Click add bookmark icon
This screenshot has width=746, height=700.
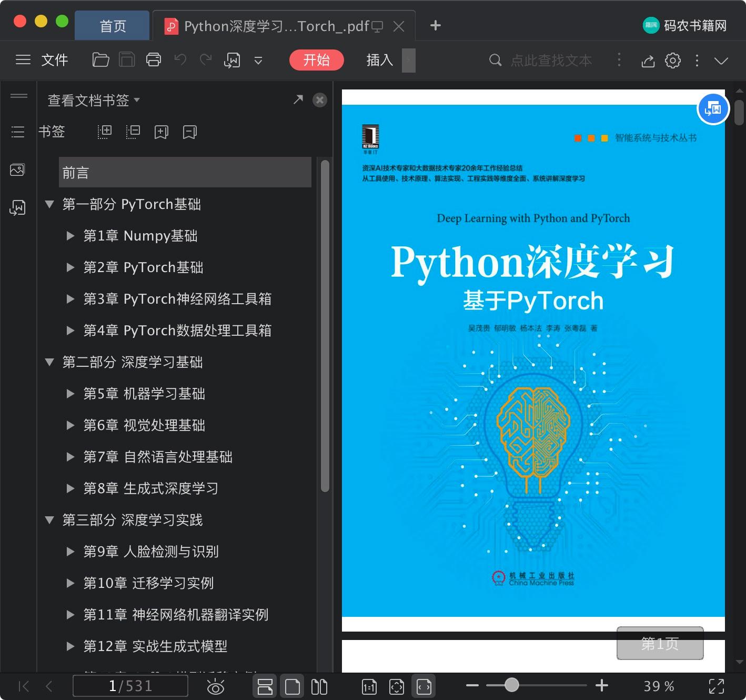coord(161,132)
